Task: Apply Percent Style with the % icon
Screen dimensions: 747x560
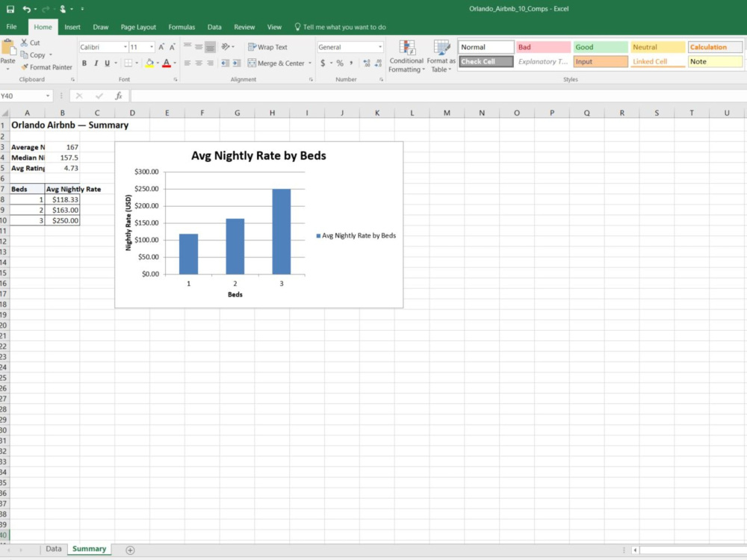Action: coord(340,63)
